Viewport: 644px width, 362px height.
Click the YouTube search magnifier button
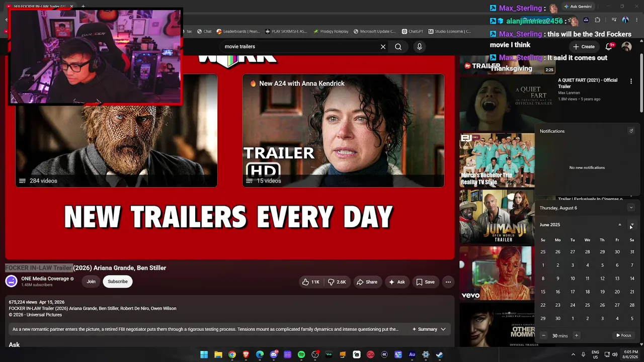[398, 47]
